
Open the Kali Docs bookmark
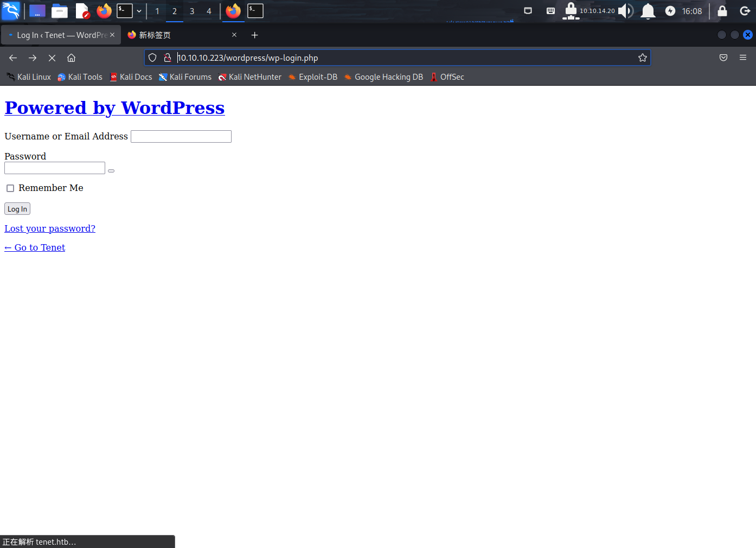tap(131, 77)
